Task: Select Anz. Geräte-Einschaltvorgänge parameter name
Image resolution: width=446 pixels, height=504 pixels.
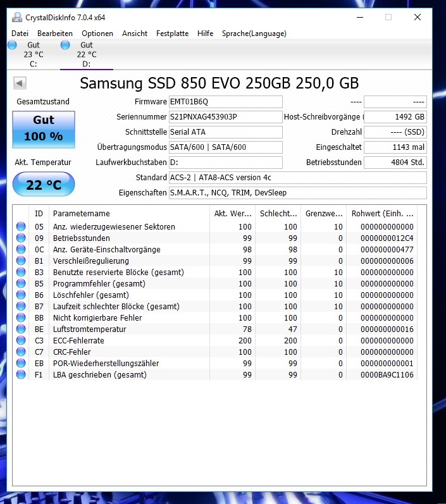Action: (106, 249)
